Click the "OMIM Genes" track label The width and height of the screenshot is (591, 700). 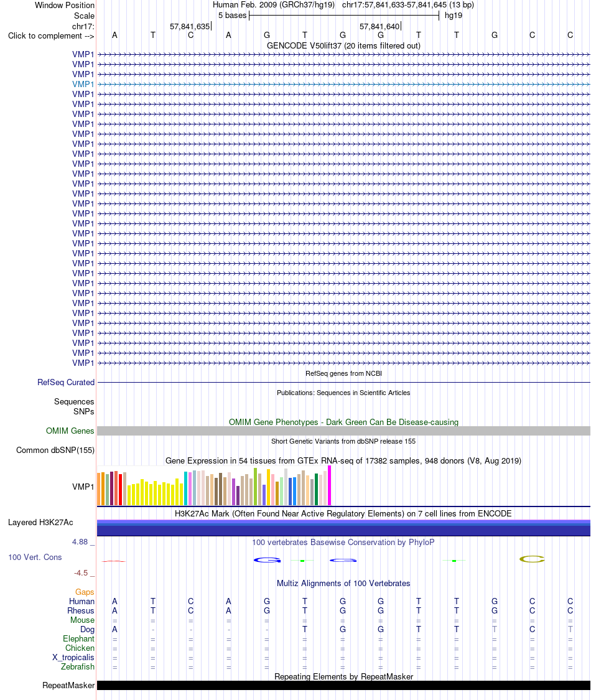70,431
